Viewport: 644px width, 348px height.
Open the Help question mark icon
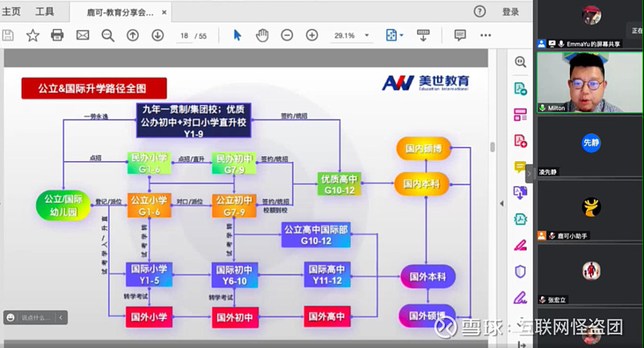(x=479, y=11)
